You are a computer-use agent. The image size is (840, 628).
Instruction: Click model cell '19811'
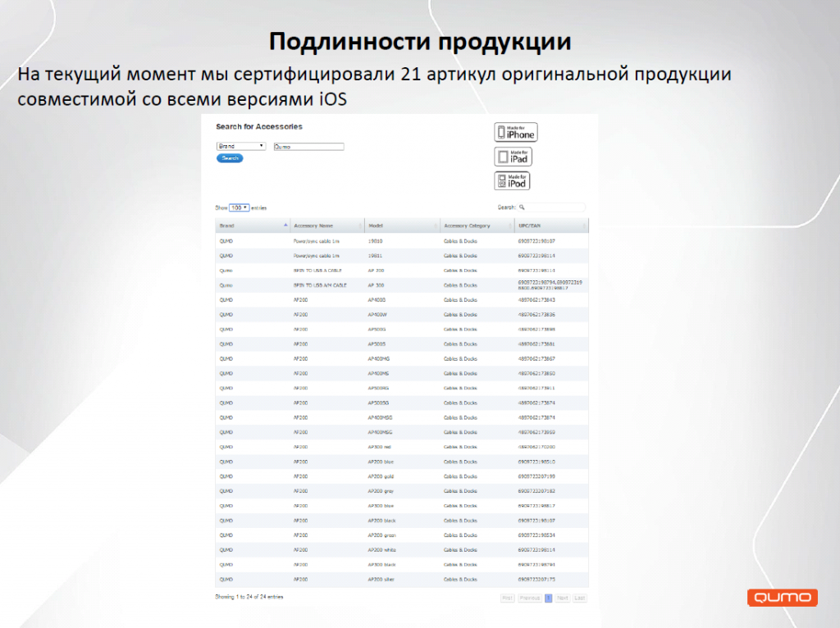pos(375,256)
